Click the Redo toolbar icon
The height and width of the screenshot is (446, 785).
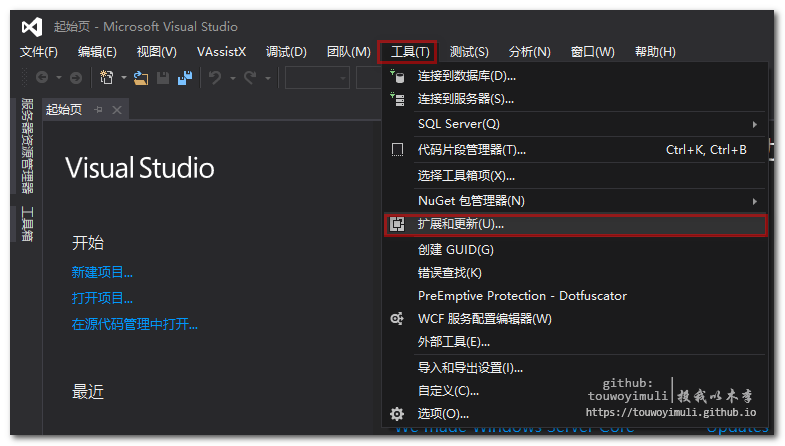tap(250, 78)
